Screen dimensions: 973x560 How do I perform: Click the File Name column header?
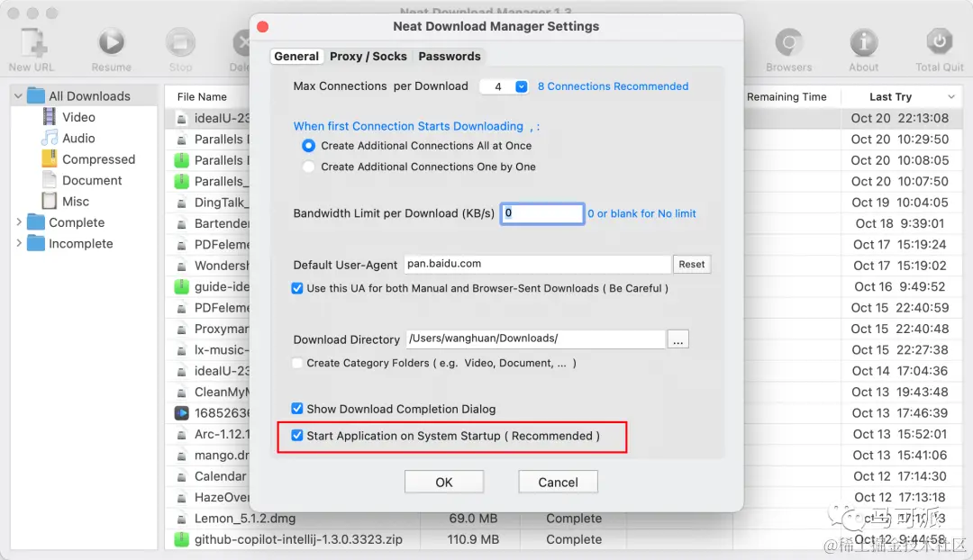pos(202,96)
